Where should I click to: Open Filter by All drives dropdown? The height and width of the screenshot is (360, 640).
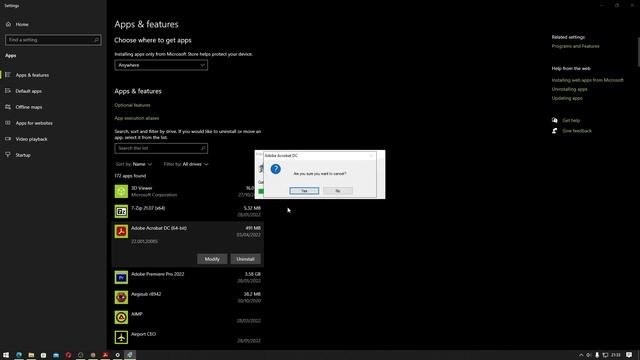186,164
